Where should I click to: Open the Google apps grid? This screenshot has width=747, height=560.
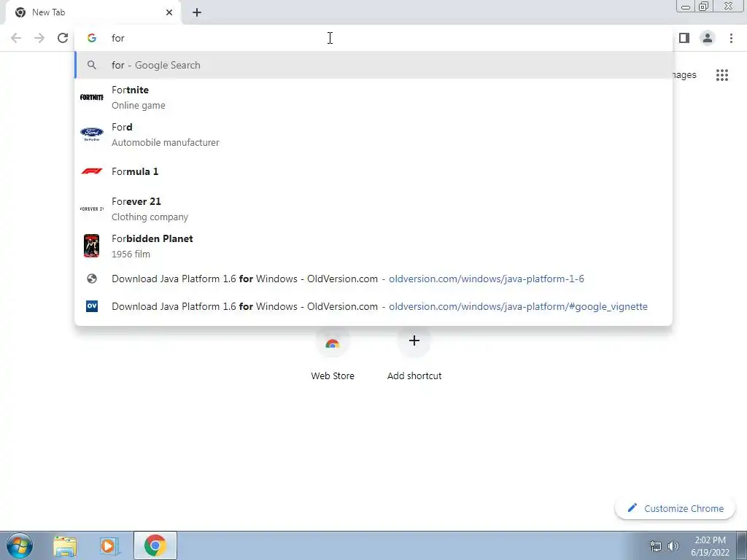(x=722, y=75)
